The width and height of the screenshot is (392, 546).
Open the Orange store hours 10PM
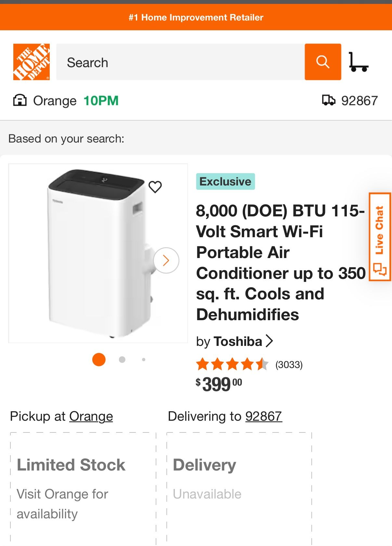101,101
